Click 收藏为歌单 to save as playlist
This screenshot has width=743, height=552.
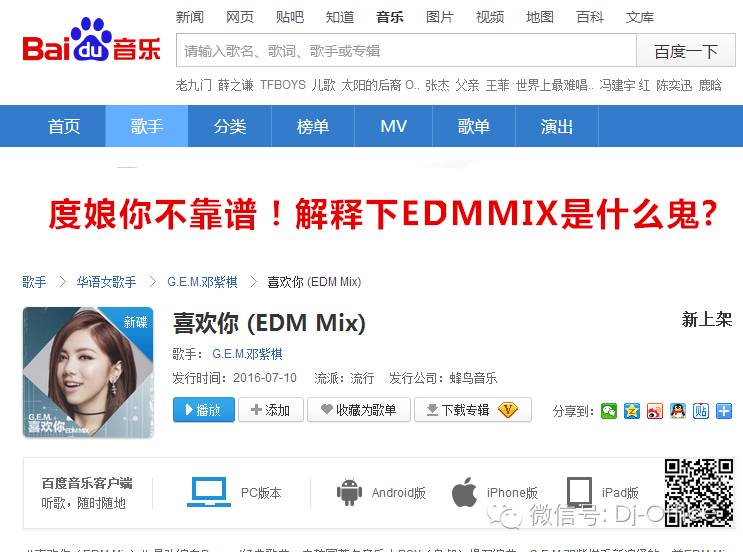359,410
